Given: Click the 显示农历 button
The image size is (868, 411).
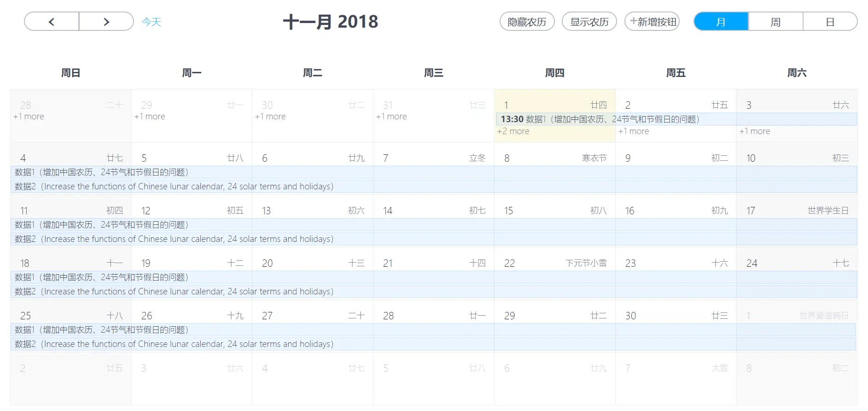Looking at the screenshot, I should tap(589, 22).
